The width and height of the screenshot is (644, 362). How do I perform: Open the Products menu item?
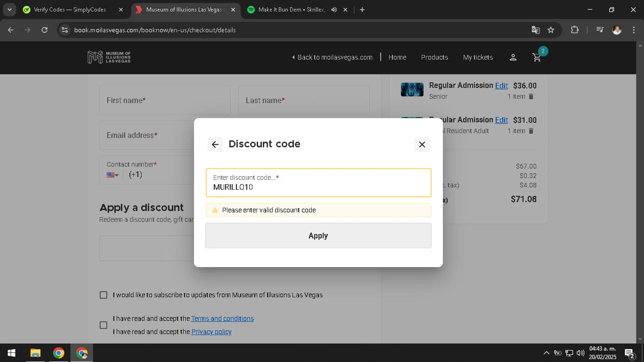434,57
